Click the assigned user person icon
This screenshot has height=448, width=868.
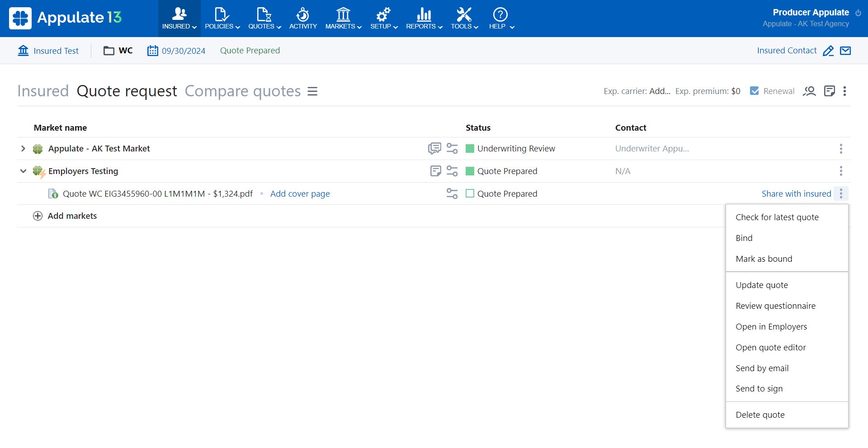809,91
